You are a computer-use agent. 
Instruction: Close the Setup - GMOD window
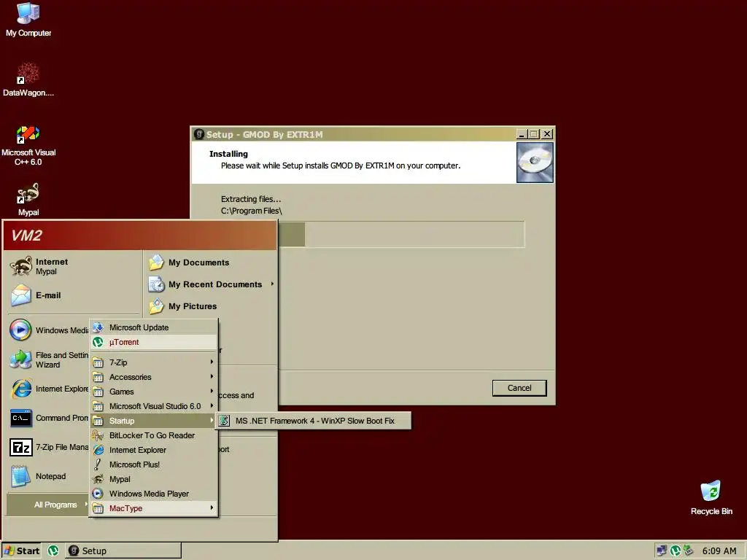pos(547,134)
